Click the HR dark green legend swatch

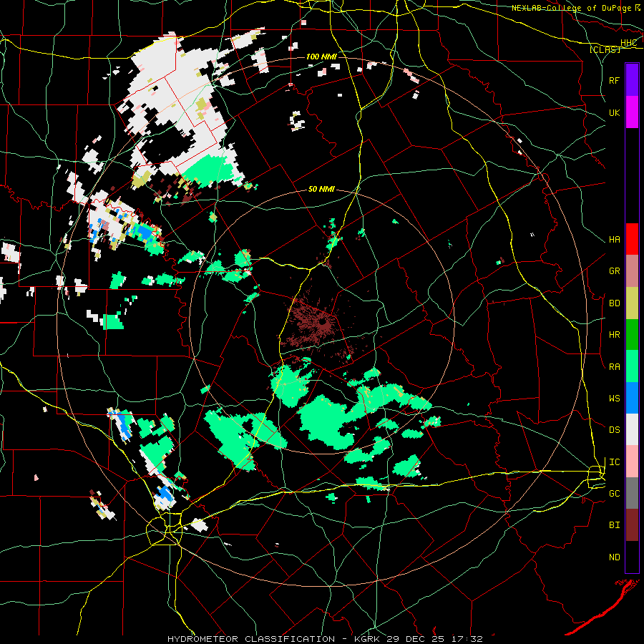pos(632,334)
